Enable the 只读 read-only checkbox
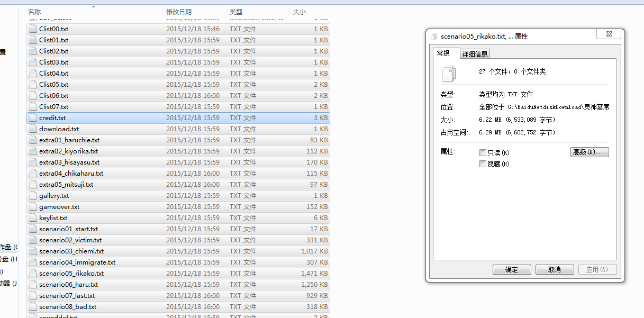 483,153
